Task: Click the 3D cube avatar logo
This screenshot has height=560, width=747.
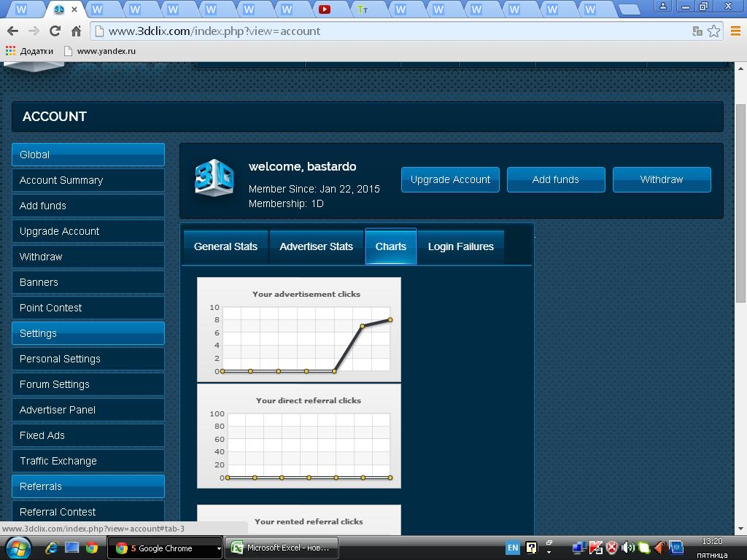Action: coord(214,178)
